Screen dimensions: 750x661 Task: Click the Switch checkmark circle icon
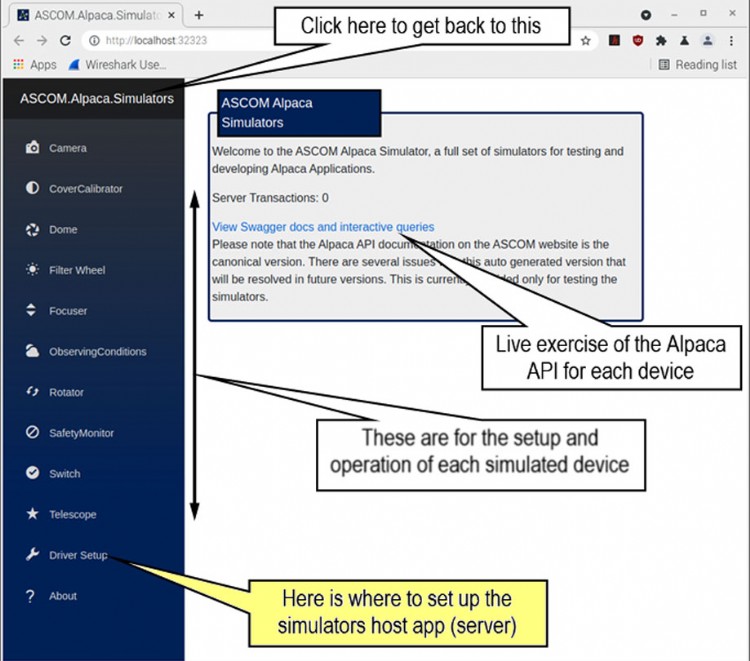coord(33,473)
